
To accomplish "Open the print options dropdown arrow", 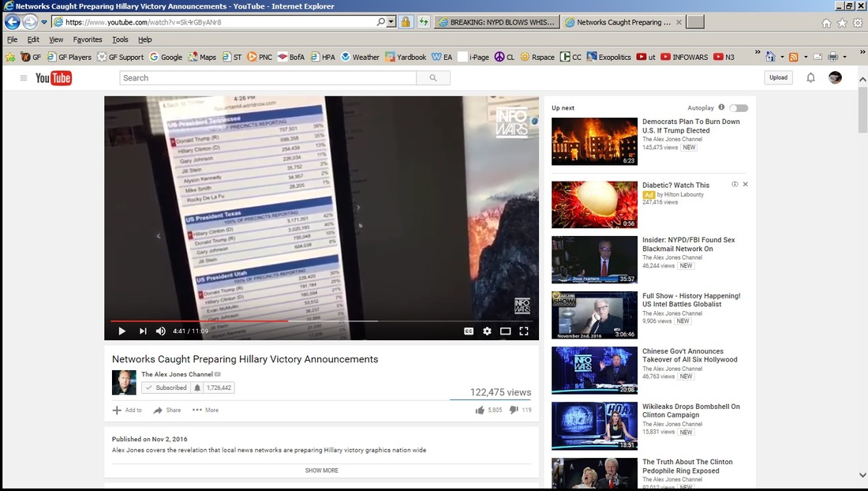I will pos(844,57).
